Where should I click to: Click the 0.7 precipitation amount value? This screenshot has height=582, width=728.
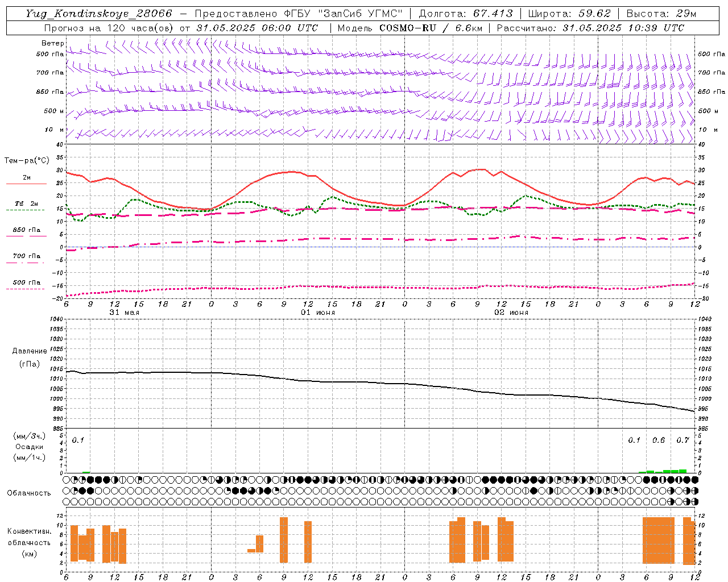coord(682,440)
